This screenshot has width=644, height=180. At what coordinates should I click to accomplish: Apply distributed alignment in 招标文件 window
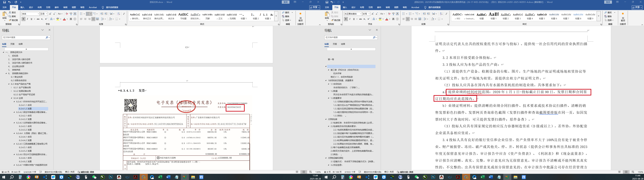point(420,19)
